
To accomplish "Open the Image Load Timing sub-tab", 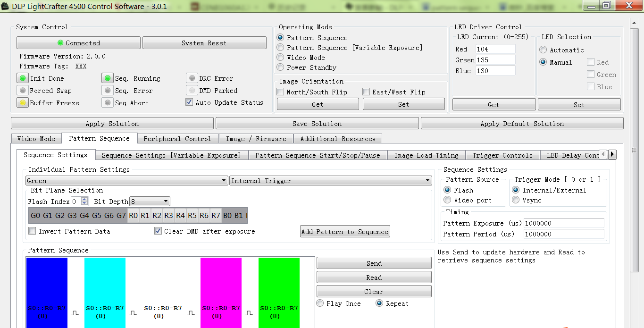I will (427, 155).
